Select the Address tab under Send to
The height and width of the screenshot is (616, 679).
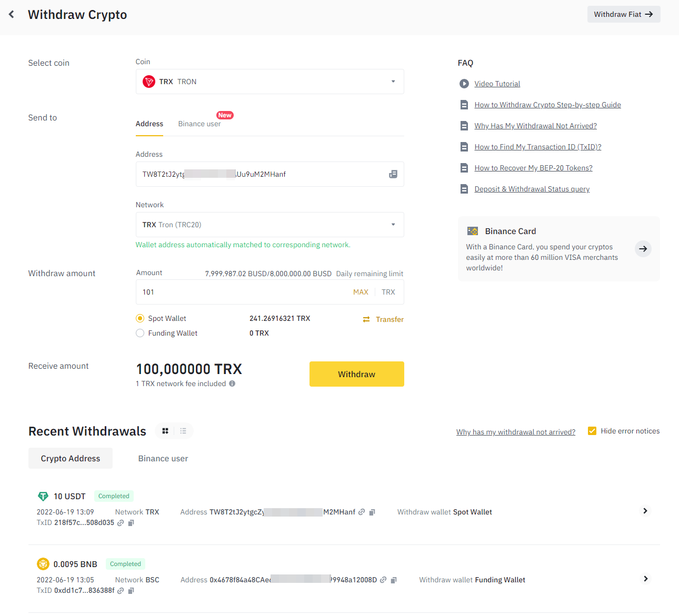[x=149, y=124]
